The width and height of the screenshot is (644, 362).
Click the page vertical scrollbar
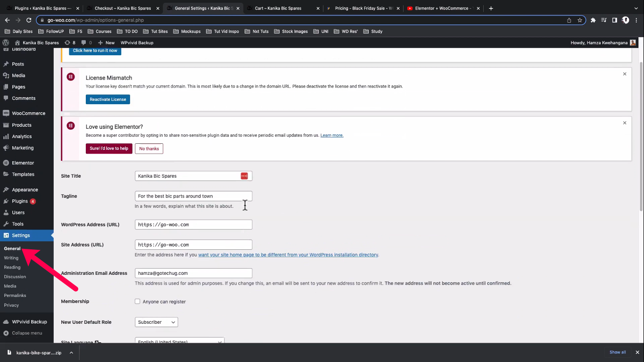tap(641, 137)
